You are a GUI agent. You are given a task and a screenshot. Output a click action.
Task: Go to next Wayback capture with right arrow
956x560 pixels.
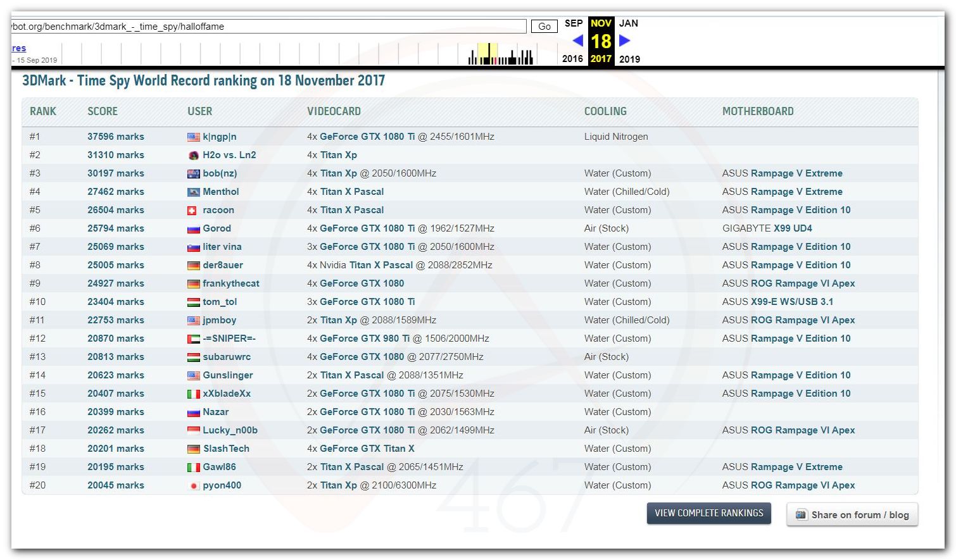pyautogui.click(x=624, y=40)
